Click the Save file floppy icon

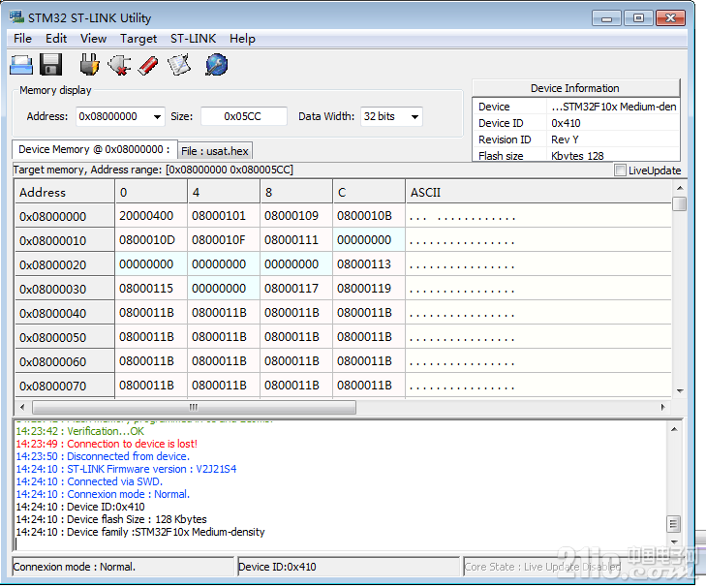click(x=50, y=65)
